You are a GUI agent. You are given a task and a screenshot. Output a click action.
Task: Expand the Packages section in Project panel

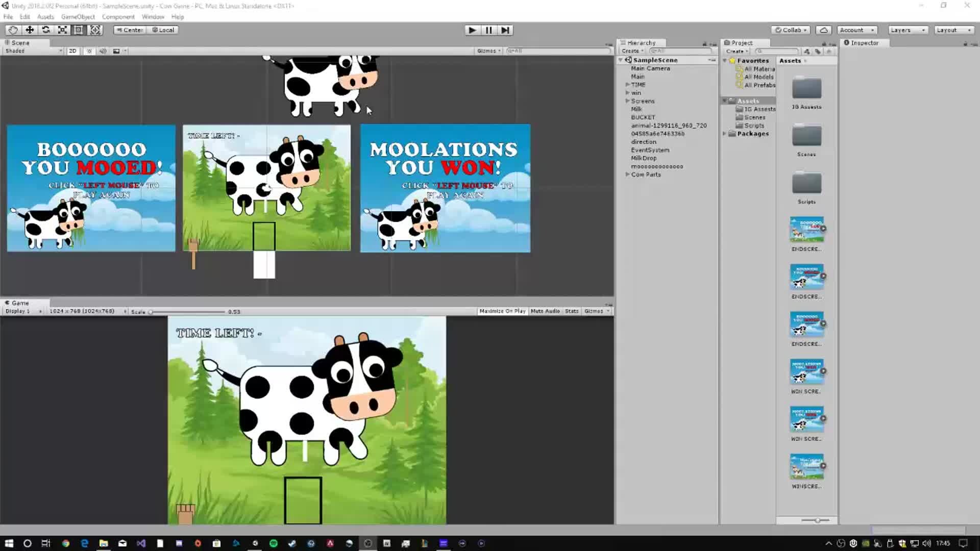[724, 133]
